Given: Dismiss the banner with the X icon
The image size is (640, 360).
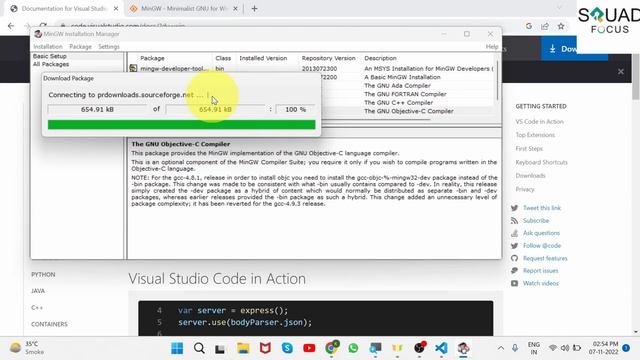Looking at the screenshot, I should [621, 71].
